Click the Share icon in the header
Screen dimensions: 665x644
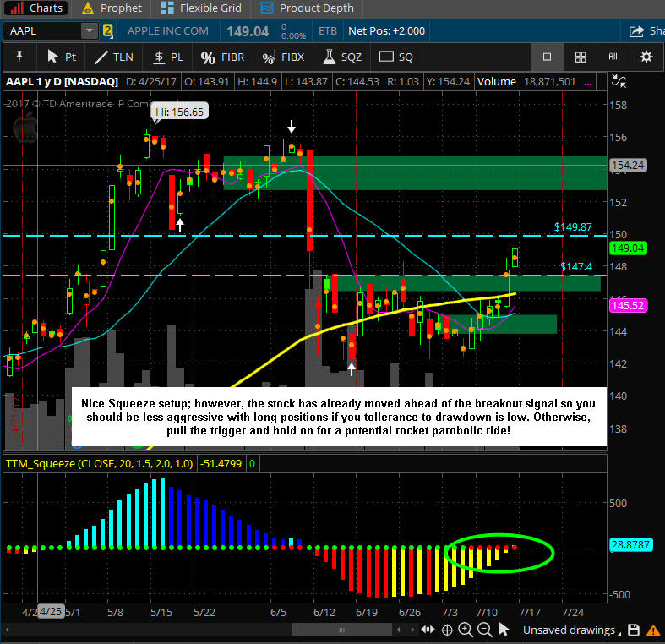[636, 31]
